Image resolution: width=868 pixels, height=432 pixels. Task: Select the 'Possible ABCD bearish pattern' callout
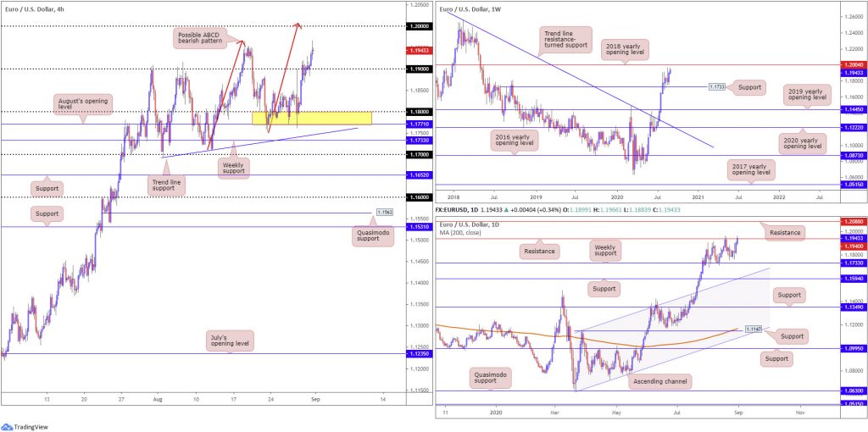coord(198,37)
